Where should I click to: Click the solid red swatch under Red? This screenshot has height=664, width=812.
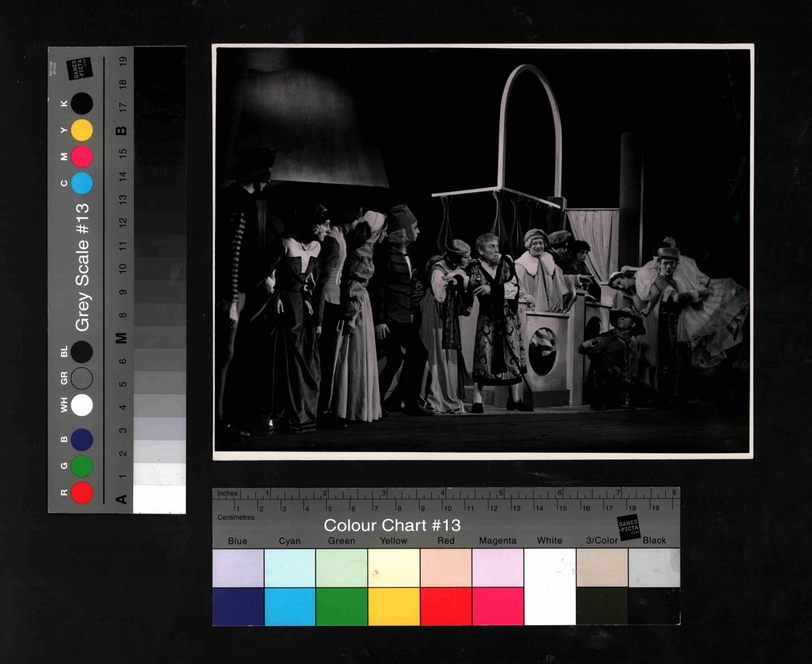tap(446, 606)
